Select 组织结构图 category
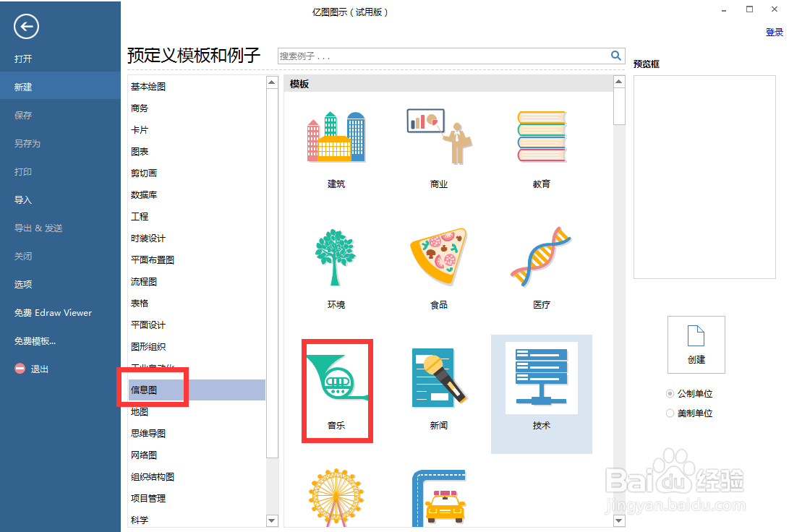The height and width of the screenshot is (532, 789). coord(153,476)
